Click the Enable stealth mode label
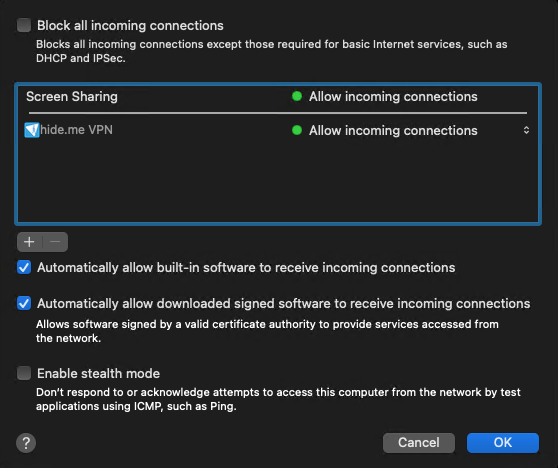Screen dimensions: 558x468 (99, 373)
